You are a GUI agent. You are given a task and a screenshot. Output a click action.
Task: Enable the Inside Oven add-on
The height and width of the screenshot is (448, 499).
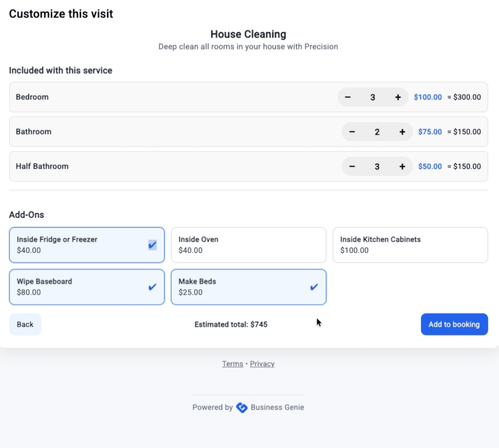pyautogui.click(x=248, y=245)
